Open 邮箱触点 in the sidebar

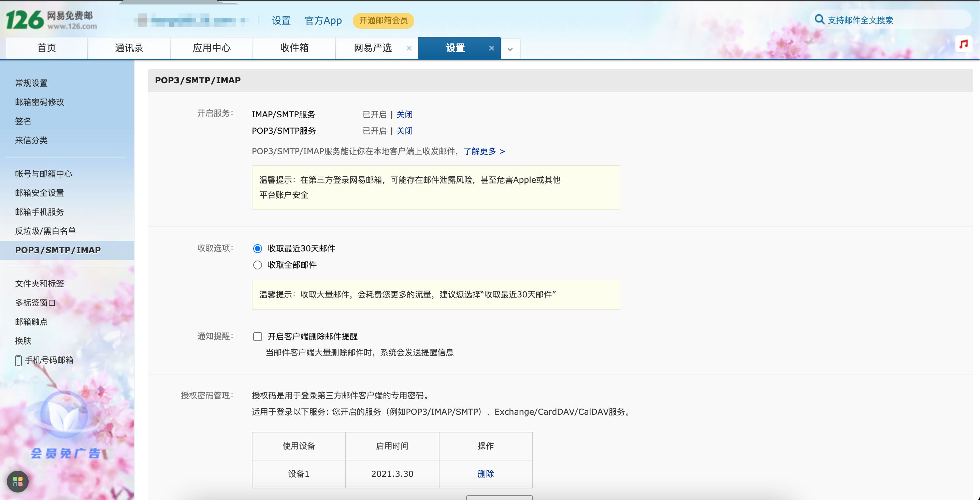[x=31, y=322]
